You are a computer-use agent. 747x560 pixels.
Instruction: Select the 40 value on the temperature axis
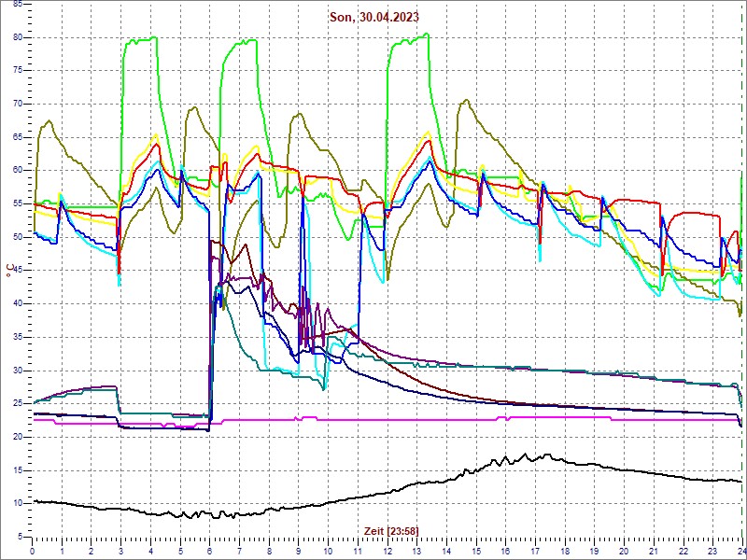pyautogui.click(x=16, y=304)
